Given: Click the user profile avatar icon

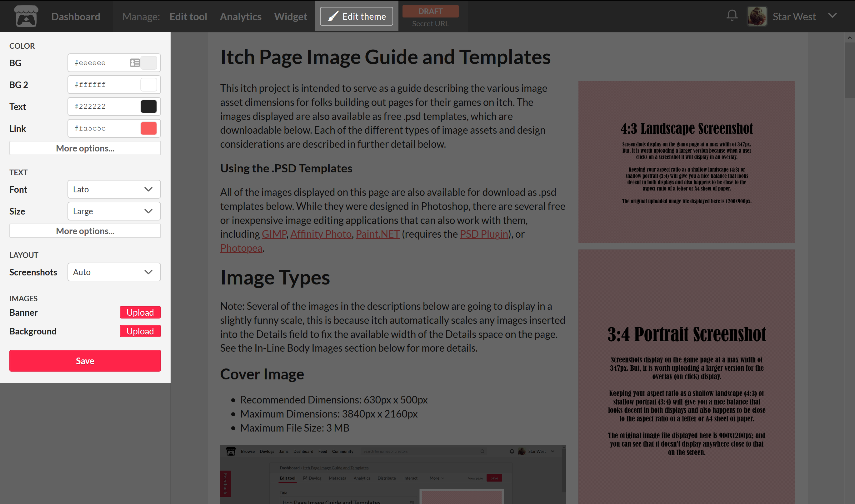Looking at the screenshot, I should click(x=758, y=16).
